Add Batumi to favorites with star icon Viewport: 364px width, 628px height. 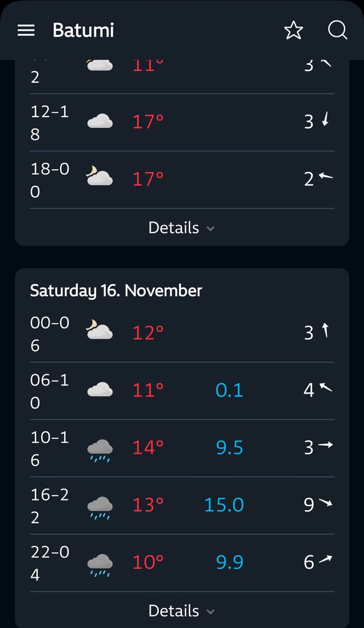point(294,30)
